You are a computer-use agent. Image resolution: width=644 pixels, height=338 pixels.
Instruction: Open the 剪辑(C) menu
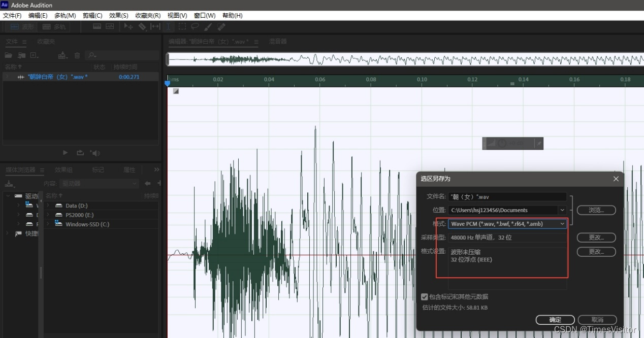tap(92, 16)
